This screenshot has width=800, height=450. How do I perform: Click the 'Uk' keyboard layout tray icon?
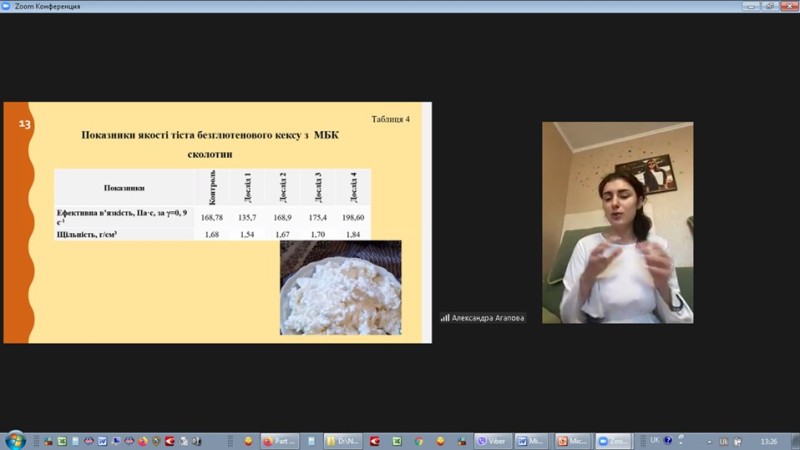tap(723, 441)
